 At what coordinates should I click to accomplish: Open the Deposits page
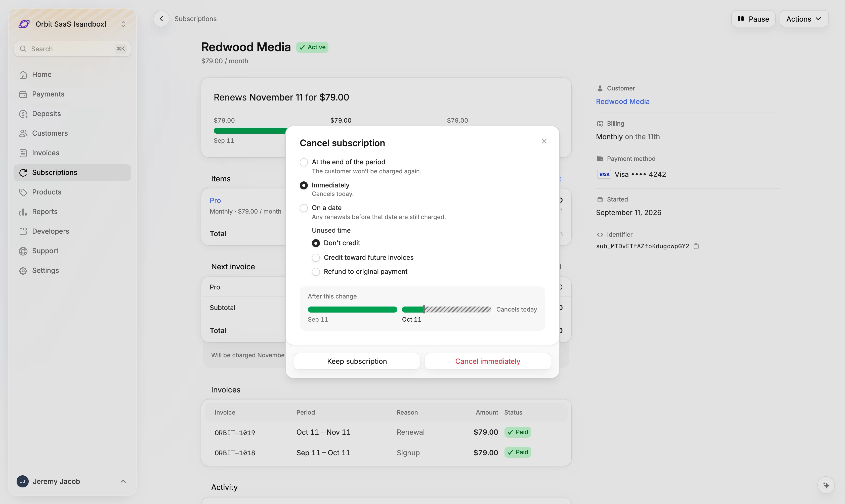[x=72, y=114]
